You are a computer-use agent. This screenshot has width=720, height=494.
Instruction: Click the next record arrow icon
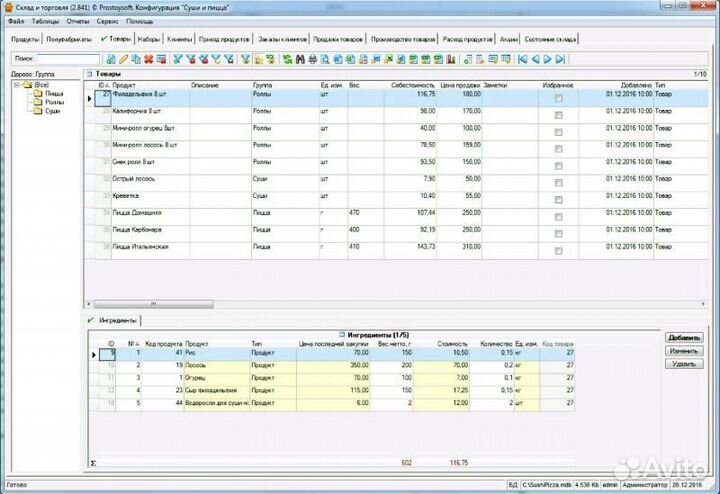pos(549,60)
